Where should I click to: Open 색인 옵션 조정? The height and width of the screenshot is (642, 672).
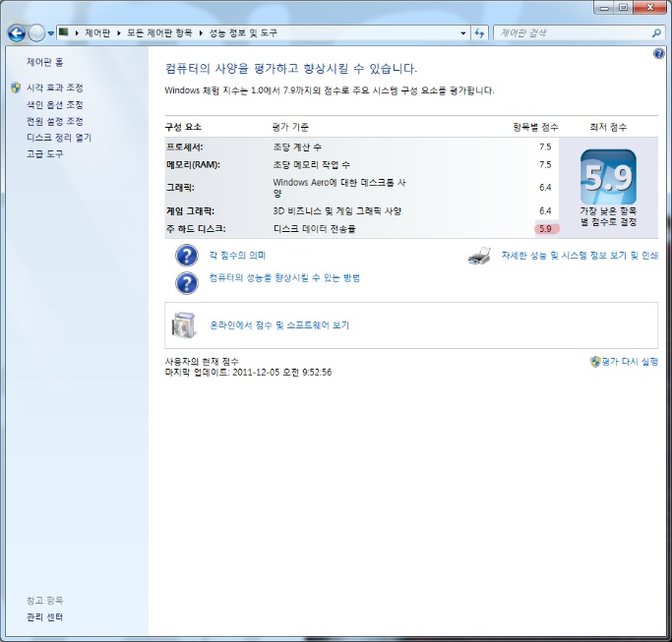tap(55, 105)
